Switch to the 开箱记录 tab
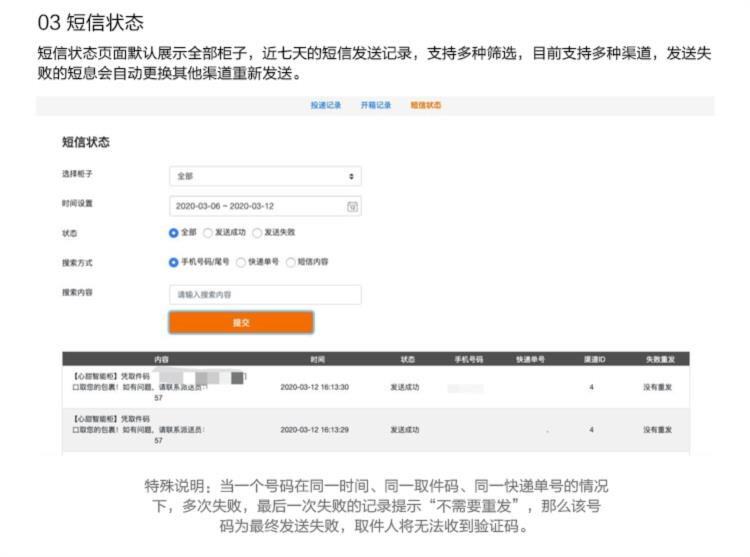This screenshot has height=557, width=750. [x=375, y=105]
